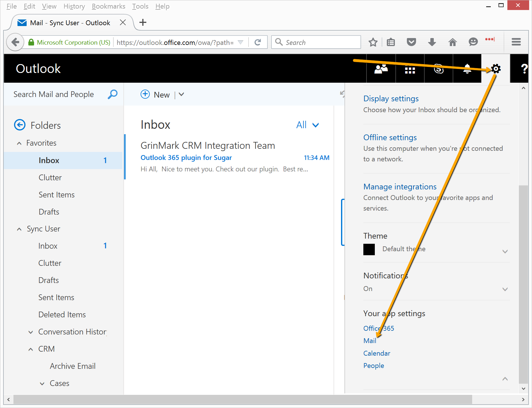
Task: Click the magnifier icon for mail search
Action: (113, 94)
